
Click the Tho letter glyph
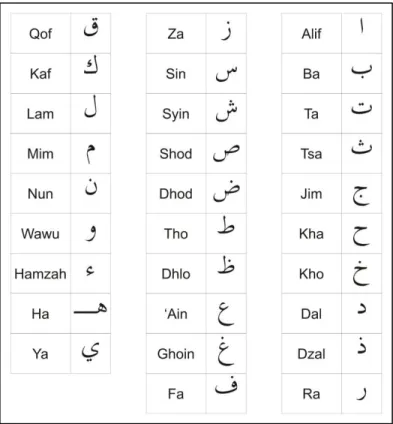tap(226, 226)
